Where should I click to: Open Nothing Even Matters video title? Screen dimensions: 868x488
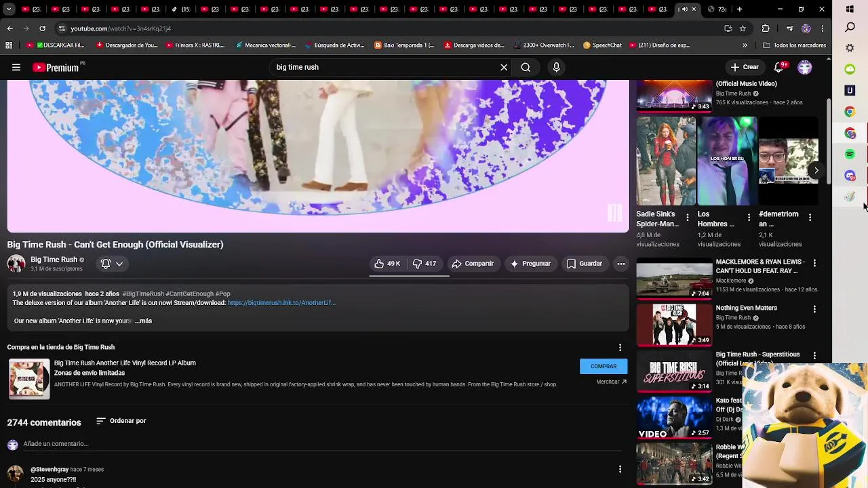pos(747,308)
